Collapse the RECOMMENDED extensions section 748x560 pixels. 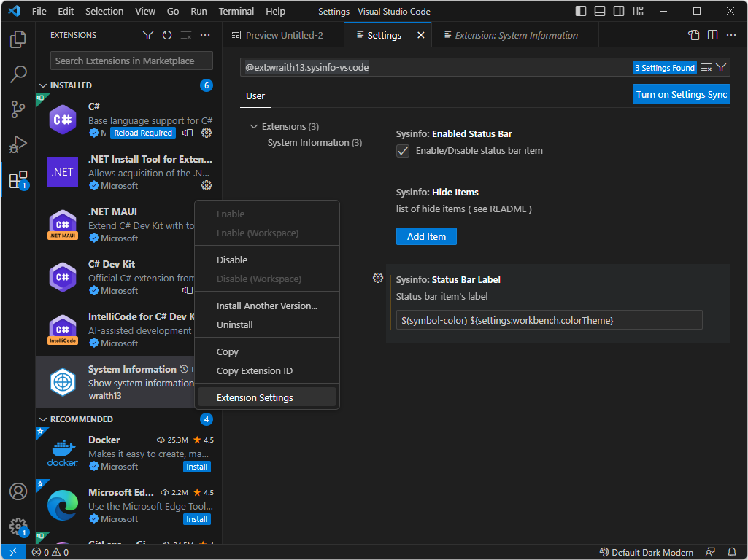tap(42, 419)
